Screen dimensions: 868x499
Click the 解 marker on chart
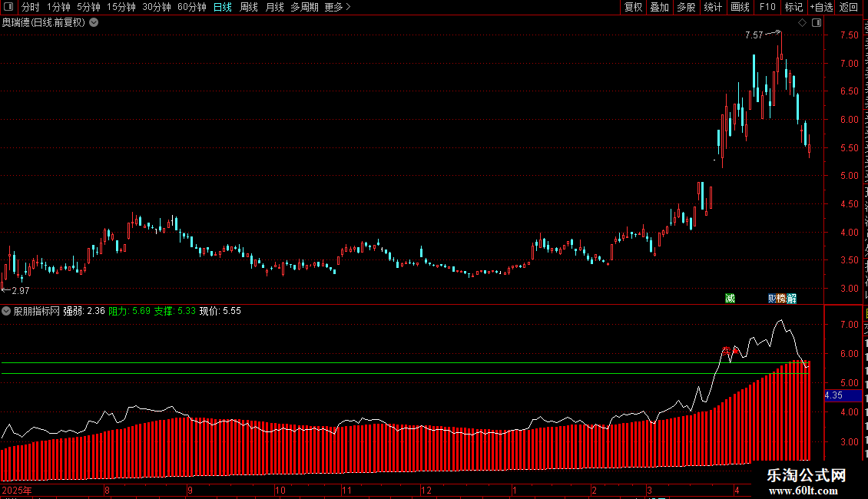(792, 299)
